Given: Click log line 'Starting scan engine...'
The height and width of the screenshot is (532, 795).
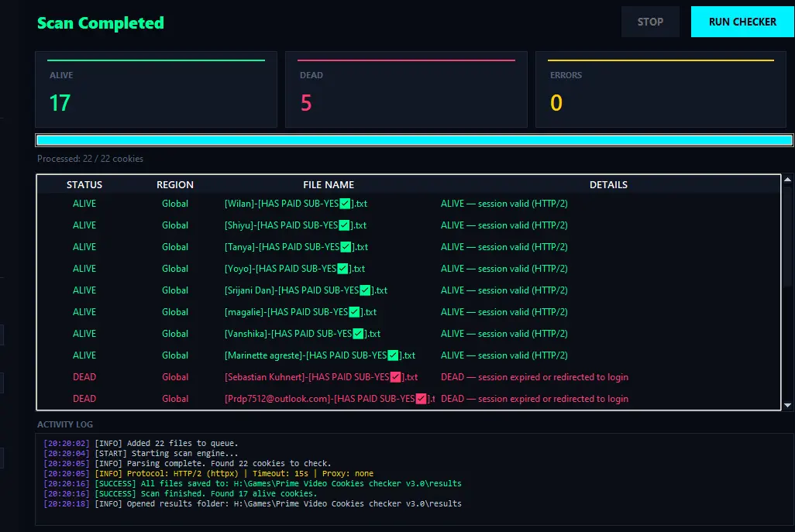Looking at the screenshot, I should [x=140, y=454].
